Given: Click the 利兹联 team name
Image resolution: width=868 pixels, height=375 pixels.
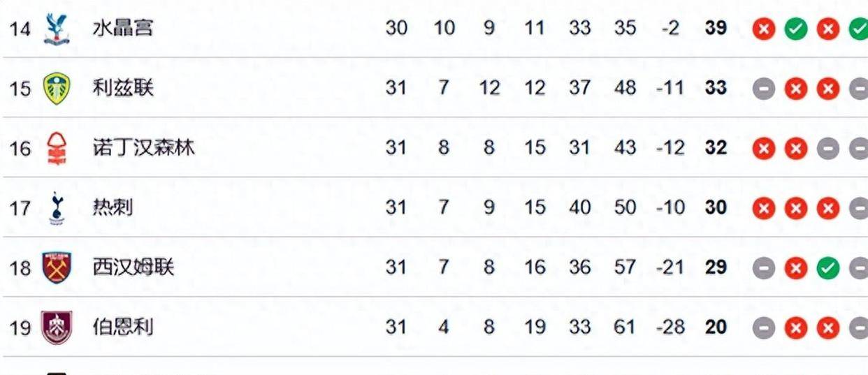Looking at the screenshot, I should point(123,88).
